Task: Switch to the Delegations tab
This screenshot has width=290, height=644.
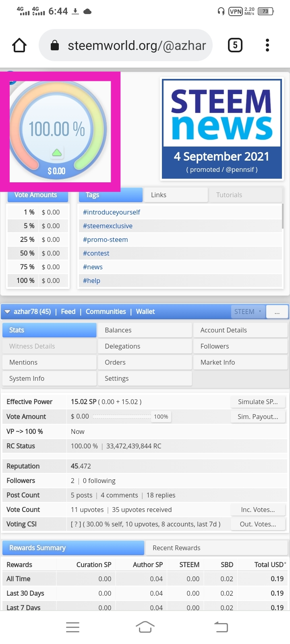Action: pyautogui.click(x=145, y=346)
